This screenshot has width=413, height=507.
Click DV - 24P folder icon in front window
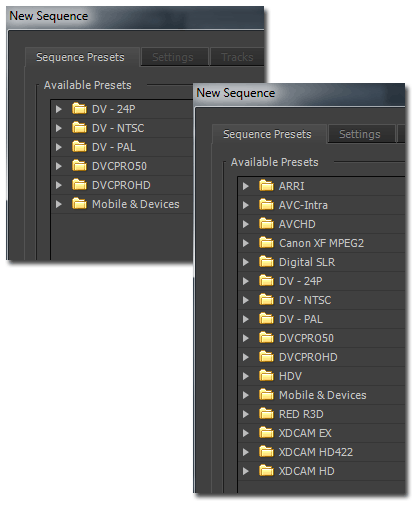[266, 280]
